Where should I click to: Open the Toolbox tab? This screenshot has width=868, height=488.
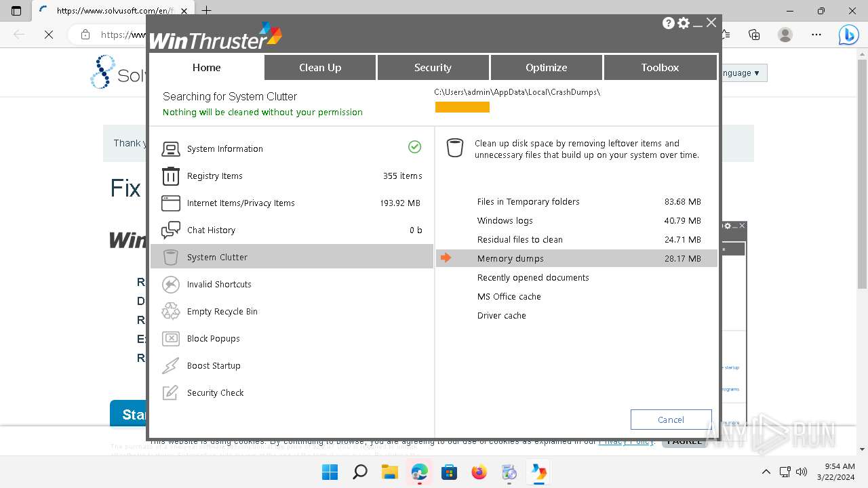660,67
